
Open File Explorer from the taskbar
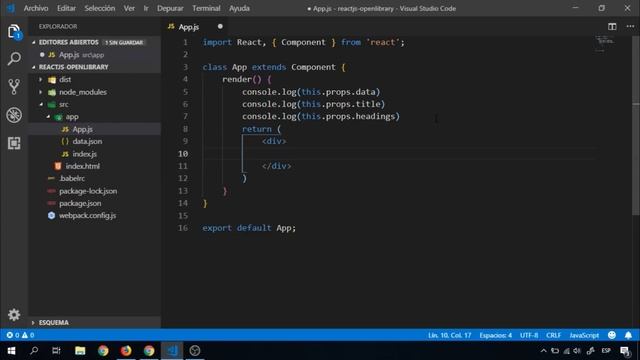tap(80, 351)
